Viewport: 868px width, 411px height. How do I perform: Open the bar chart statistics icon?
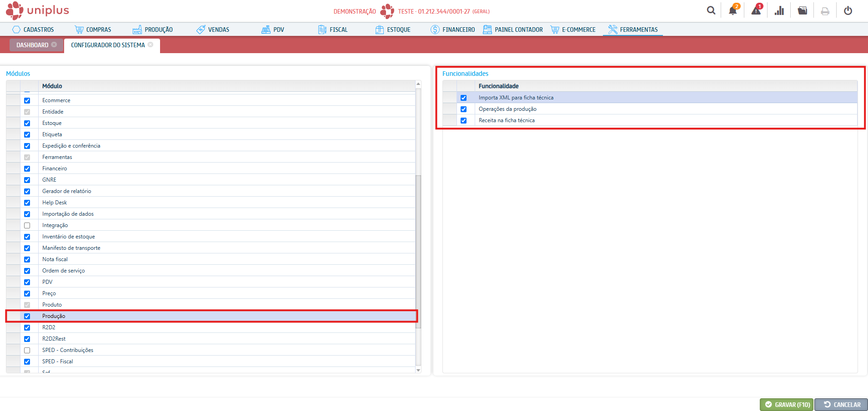coord(779,10)
